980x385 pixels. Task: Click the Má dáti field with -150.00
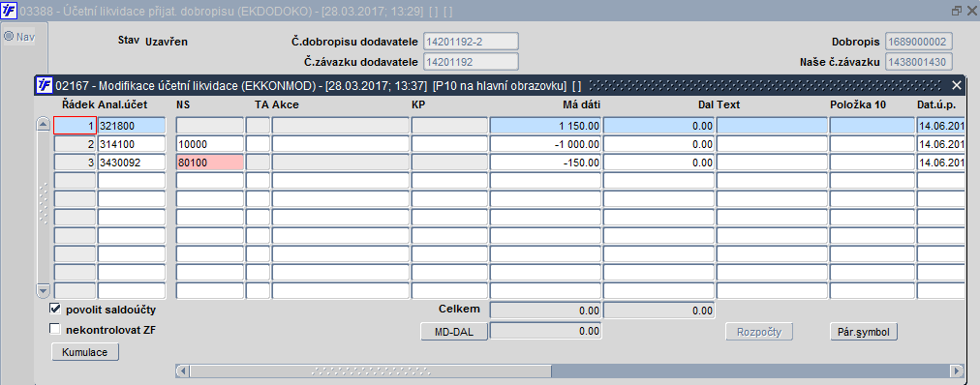click(545, 163)
